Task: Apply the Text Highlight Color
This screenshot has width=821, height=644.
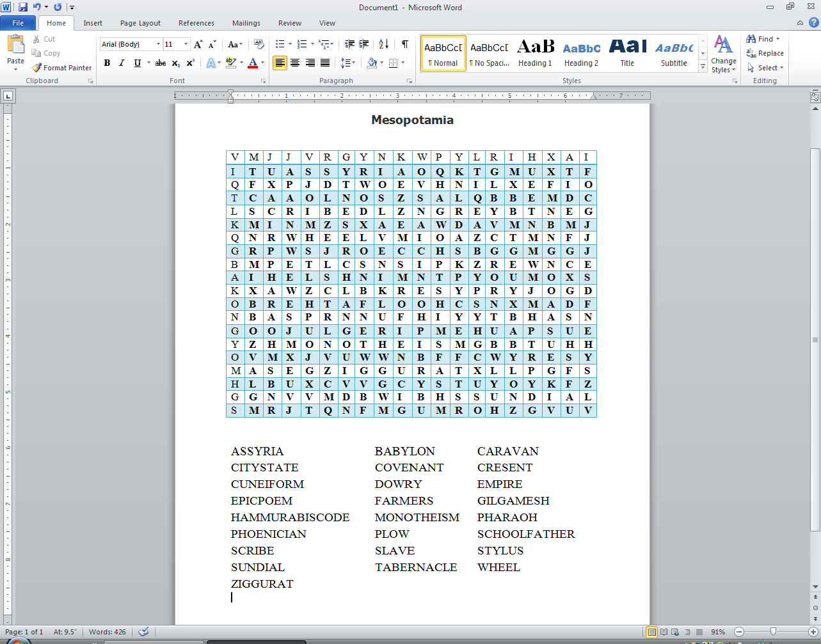Action: tap(230, 63)
